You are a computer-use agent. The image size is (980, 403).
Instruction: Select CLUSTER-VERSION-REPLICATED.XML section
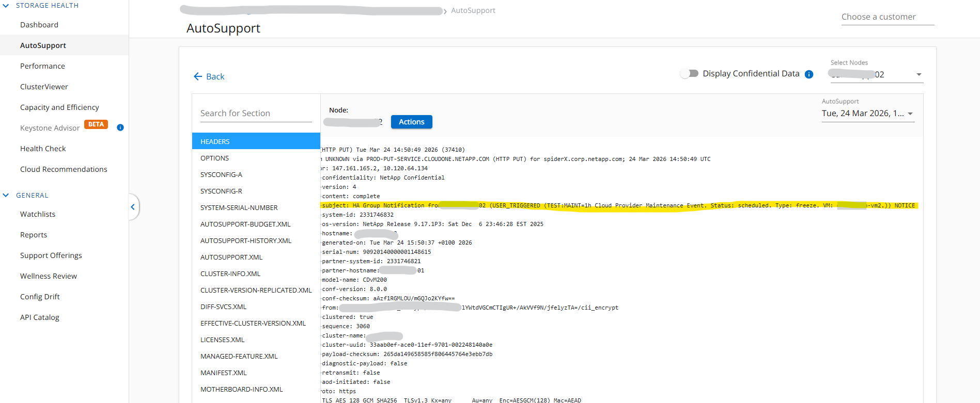(256, 290)
